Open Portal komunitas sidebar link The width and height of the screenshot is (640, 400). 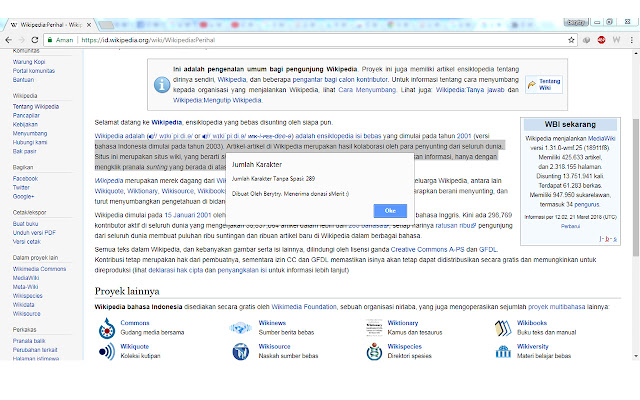(x=33, y=71)
